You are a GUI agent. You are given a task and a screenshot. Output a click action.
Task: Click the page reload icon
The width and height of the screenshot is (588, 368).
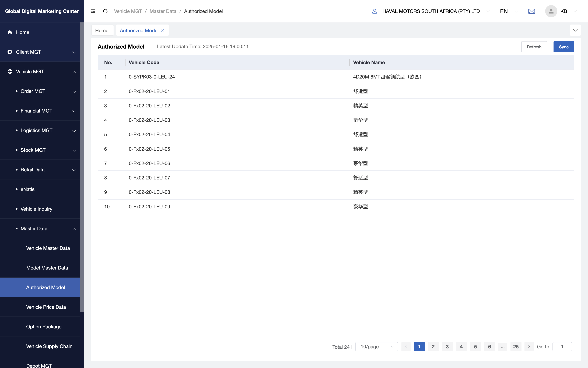105,11
